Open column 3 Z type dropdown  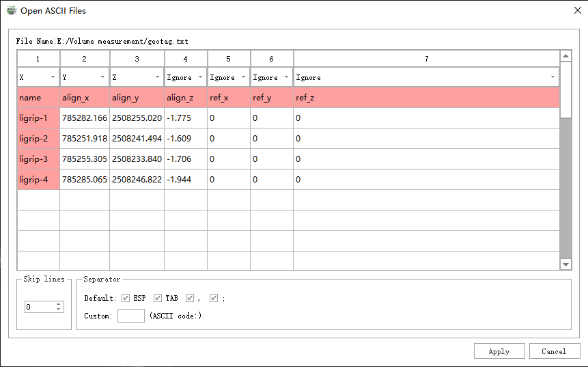tap(137, 77)
